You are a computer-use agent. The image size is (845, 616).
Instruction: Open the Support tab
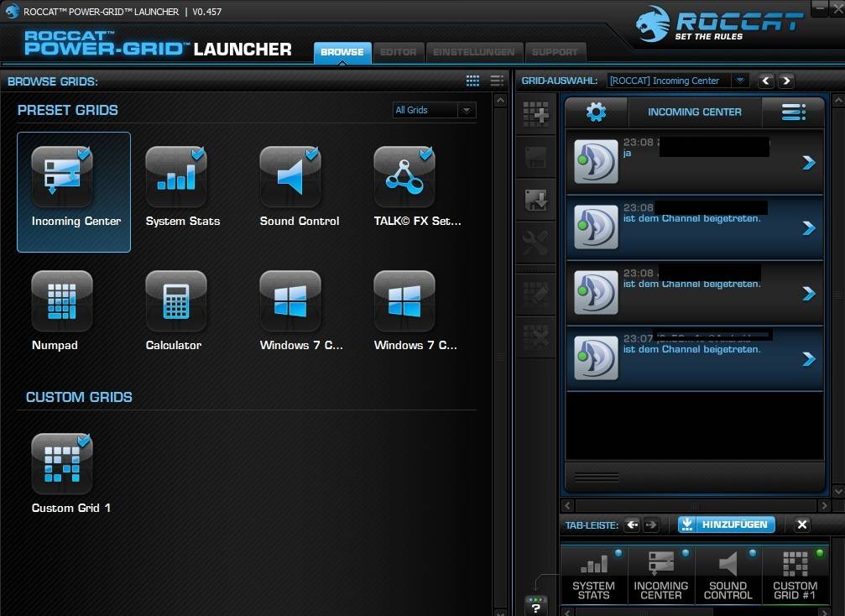[x=555, y=52]
